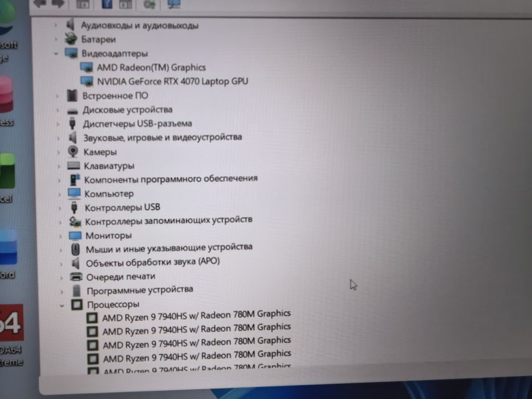Viewport: 532px width, 399px height.
Task: Click the Клавиатуры keyboard icon
Action: pos(74,165)
